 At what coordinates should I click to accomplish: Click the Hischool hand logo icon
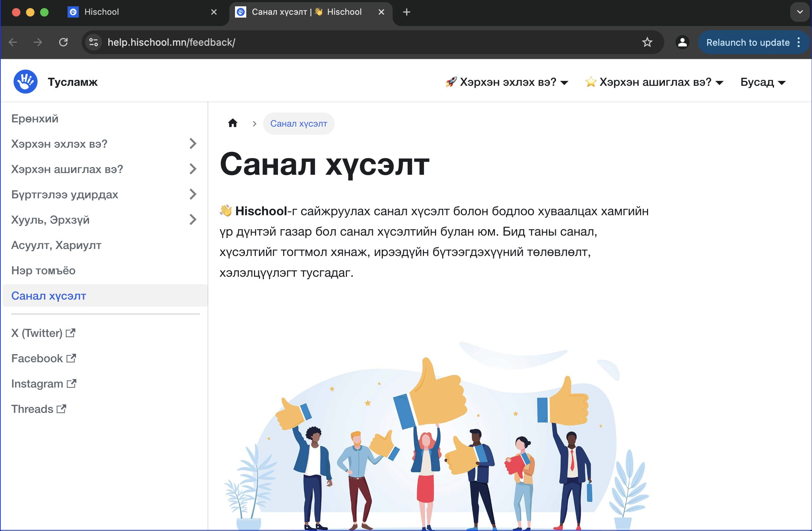click(x=25, y=82)
